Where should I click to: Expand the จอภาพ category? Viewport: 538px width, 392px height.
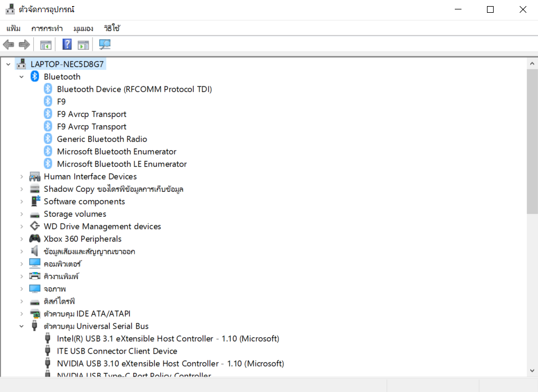pos(22,289)
